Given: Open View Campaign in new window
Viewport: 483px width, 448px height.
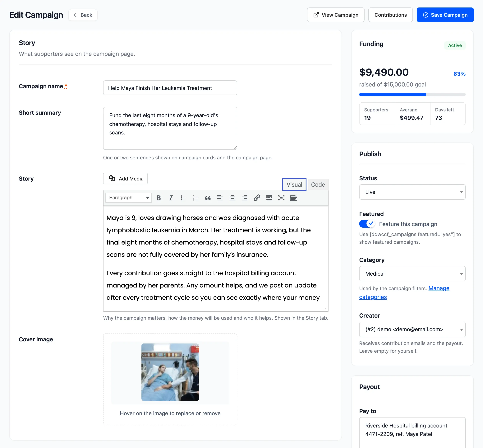Looking at the screenshot, I should (x=335, y=15).
